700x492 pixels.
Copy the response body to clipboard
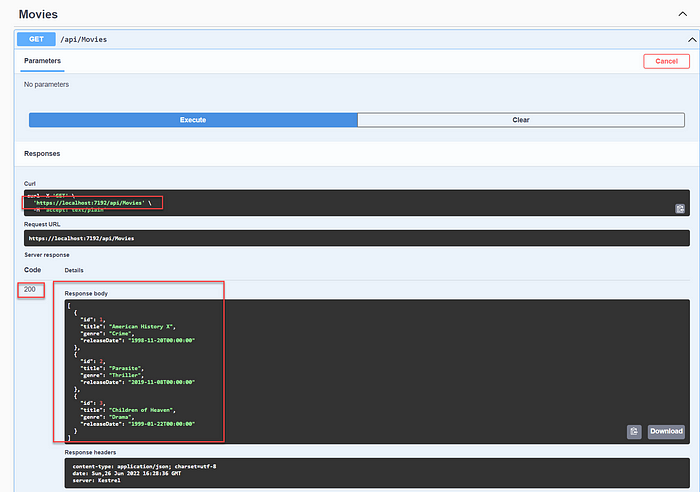[x=634, y=431]
